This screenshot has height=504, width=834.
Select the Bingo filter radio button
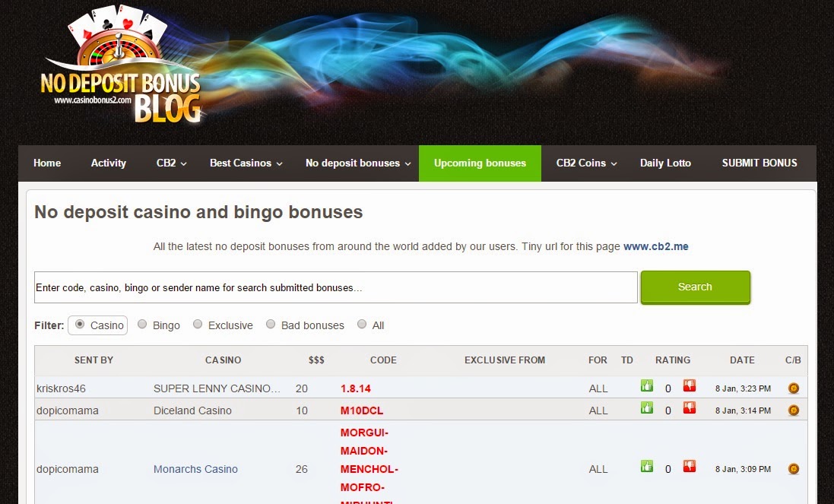(142, 324)
